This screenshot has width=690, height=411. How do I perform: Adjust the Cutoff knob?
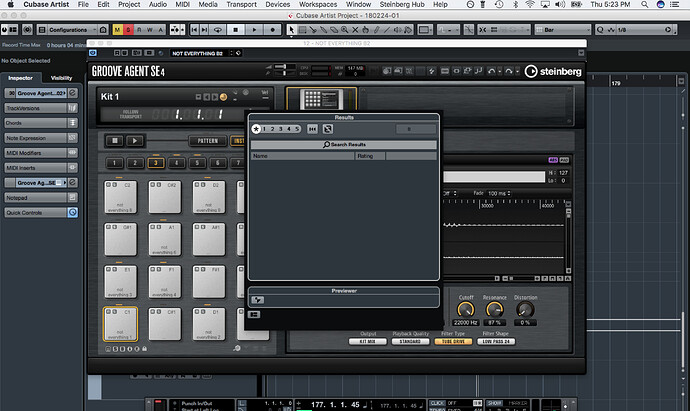point(466,310)
